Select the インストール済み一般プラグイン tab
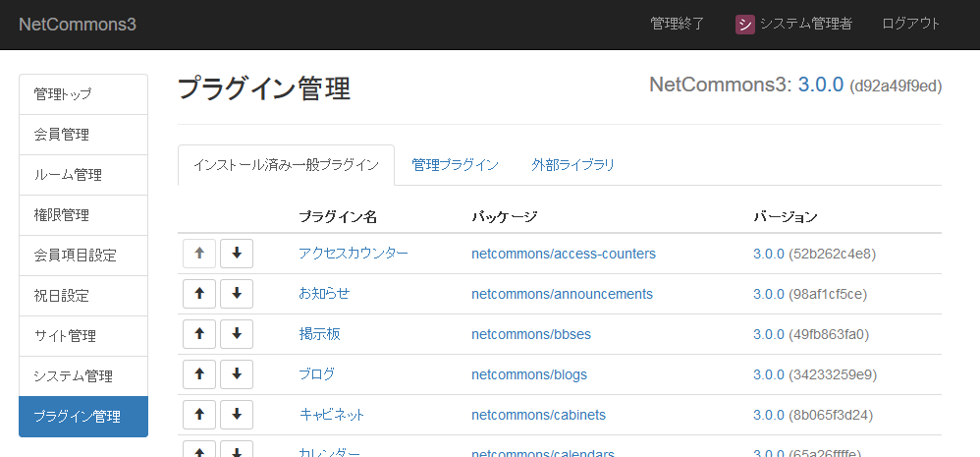This screenshot has width=980, height=457. [286, 165]
